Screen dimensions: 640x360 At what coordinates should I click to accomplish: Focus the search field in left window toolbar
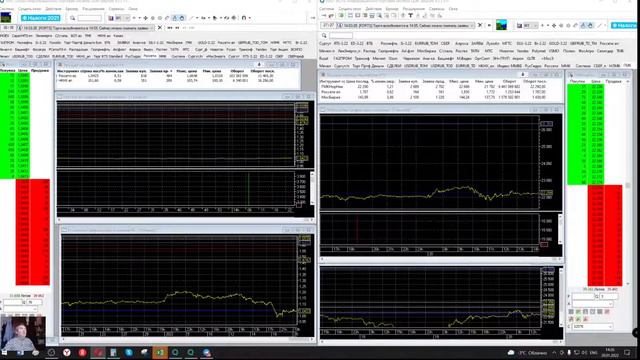89,18
